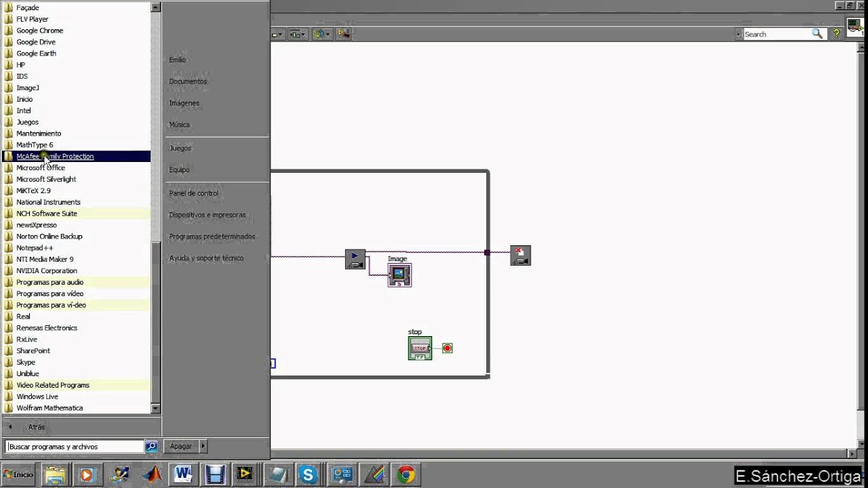Viewport: 868px width, 488px height.
Task: Open the McAfee Family Protection folder
Action: click(76, 157)
